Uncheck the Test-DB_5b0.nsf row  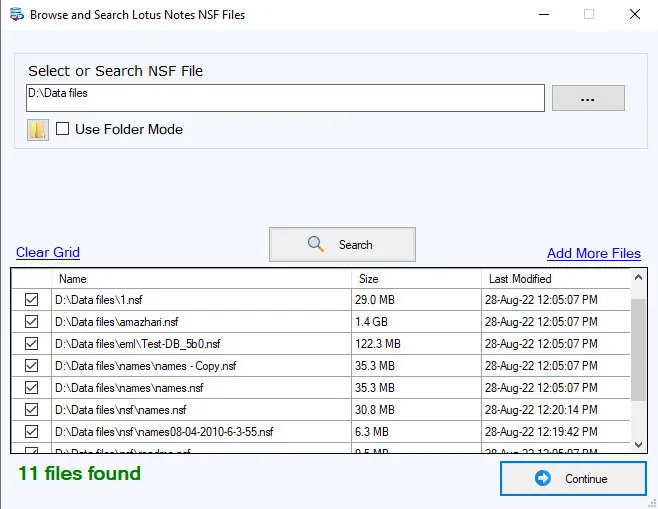tap(31, 344)
